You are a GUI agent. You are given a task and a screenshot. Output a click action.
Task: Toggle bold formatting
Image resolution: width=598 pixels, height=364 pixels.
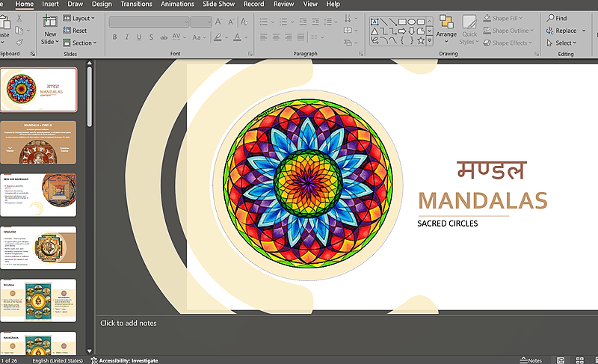point(114,37)
